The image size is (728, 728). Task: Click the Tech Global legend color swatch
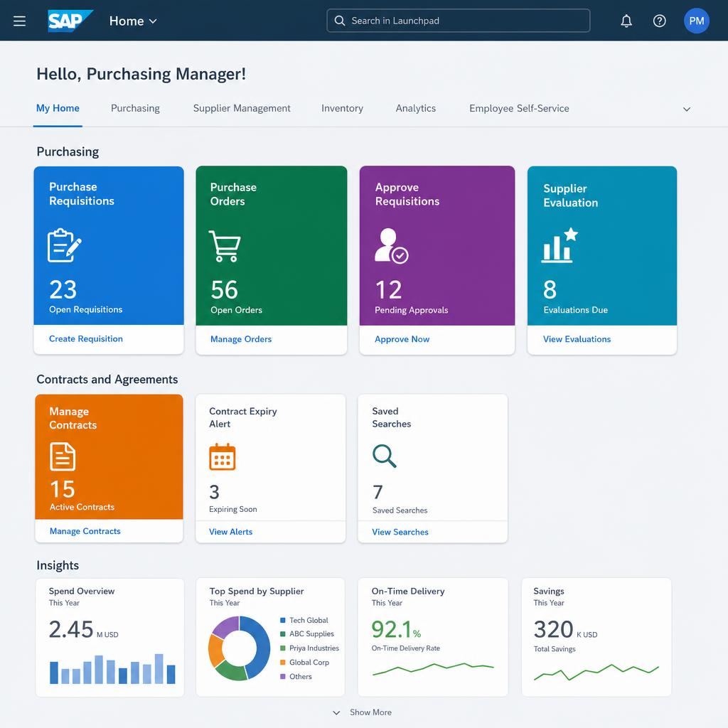[x=283, y=620]
